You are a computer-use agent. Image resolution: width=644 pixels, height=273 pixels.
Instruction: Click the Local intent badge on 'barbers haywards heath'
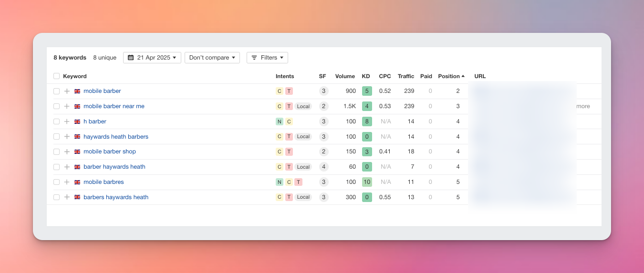pyautogui.click(x=303, y=197)
